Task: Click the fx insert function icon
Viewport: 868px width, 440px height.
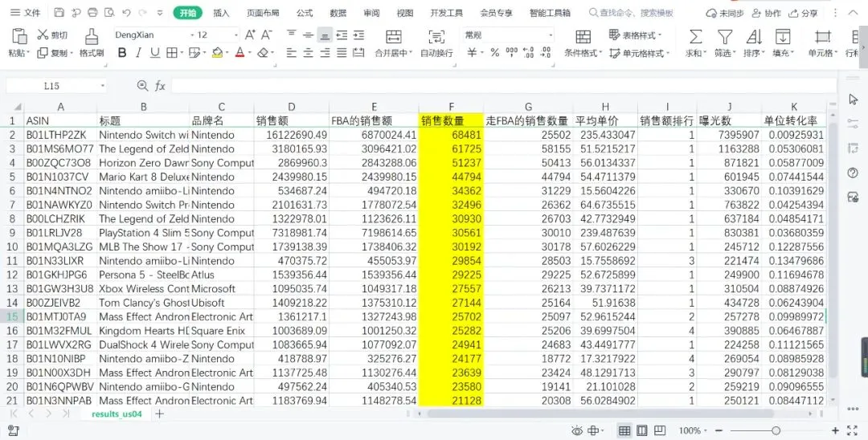Action: point(160,86)
